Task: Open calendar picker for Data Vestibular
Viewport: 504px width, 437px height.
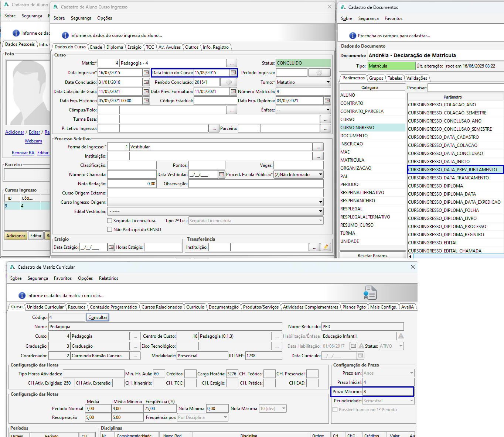Action: 222,175
